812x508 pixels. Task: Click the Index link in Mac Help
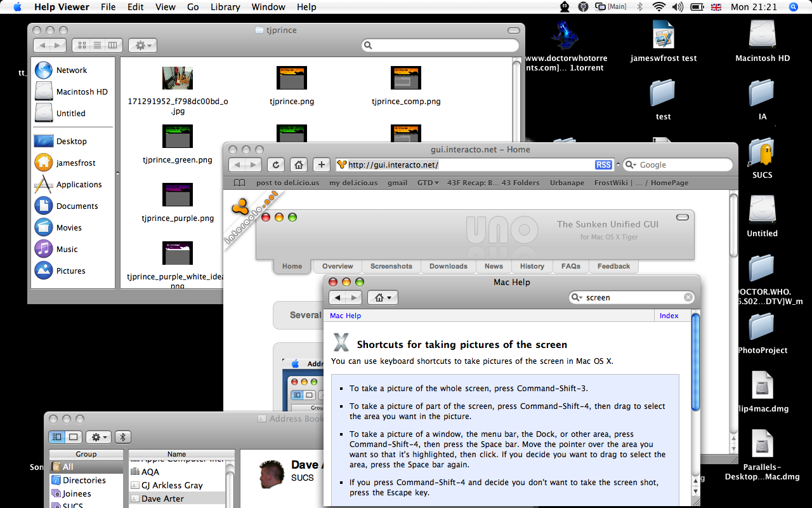point(669,316)
